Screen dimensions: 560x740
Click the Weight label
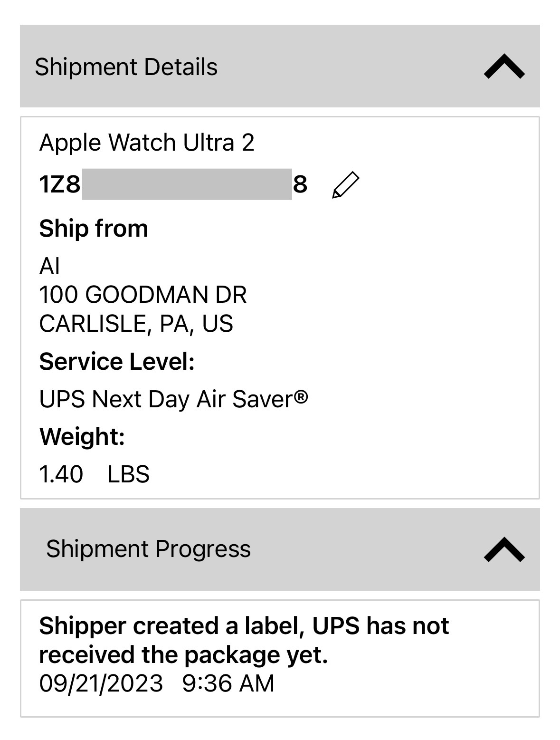82,437
